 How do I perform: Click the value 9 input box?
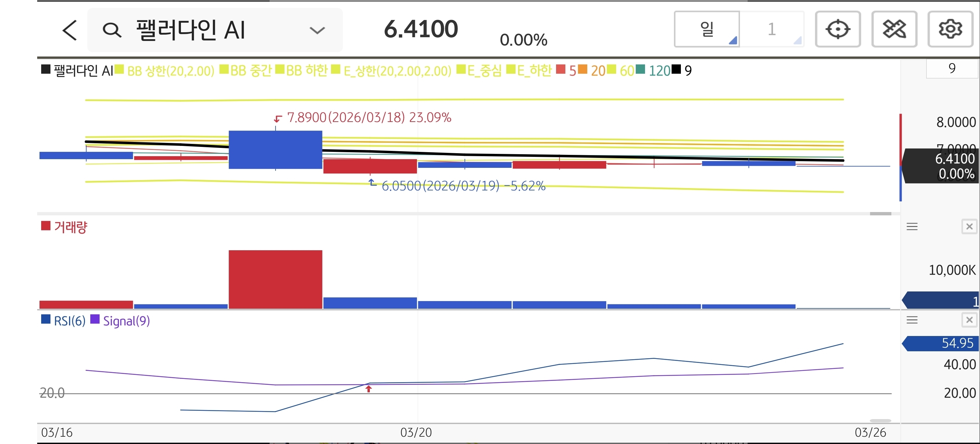(951, 68)
